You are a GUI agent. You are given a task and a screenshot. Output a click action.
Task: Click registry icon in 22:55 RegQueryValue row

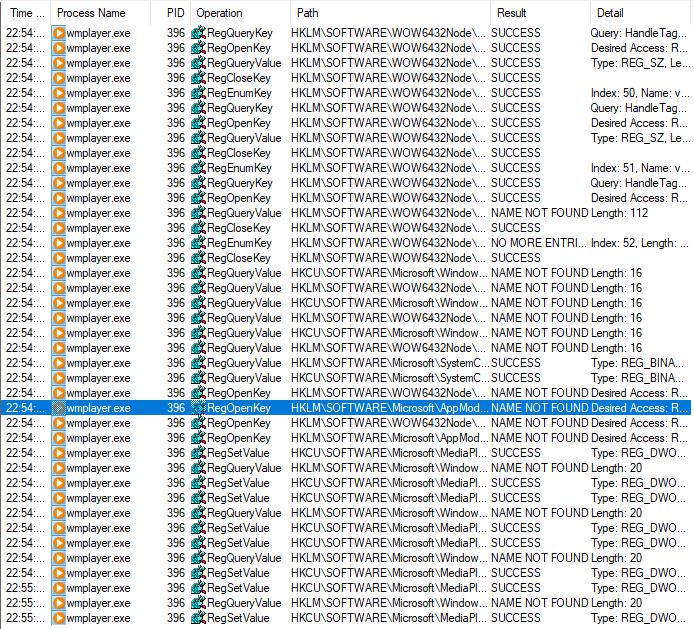click(x=198, y=603)
